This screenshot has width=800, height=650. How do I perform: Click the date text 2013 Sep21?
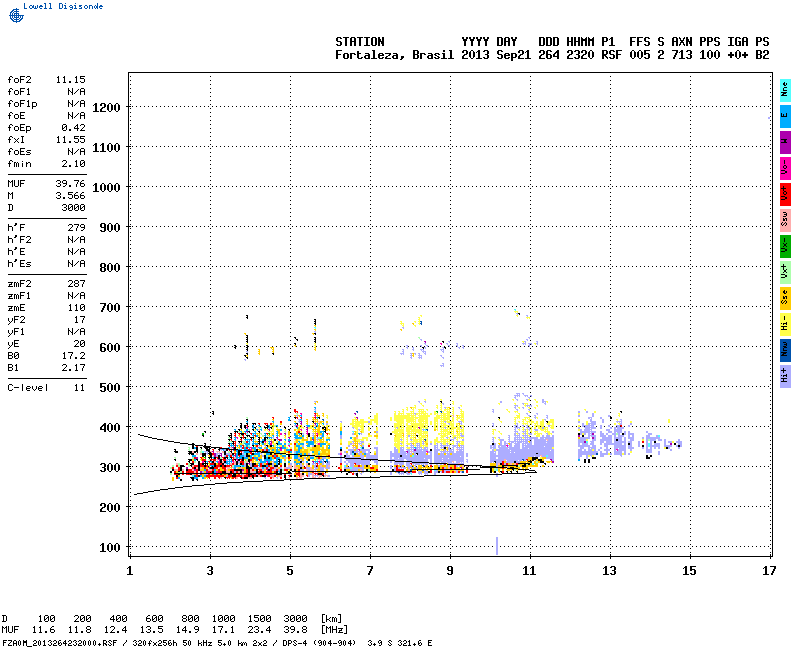[x=496, y=55]
